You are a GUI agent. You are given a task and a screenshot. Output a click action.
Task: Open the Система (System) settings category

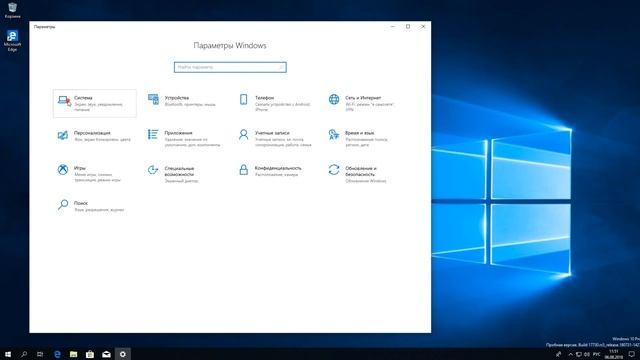[95, 103]
